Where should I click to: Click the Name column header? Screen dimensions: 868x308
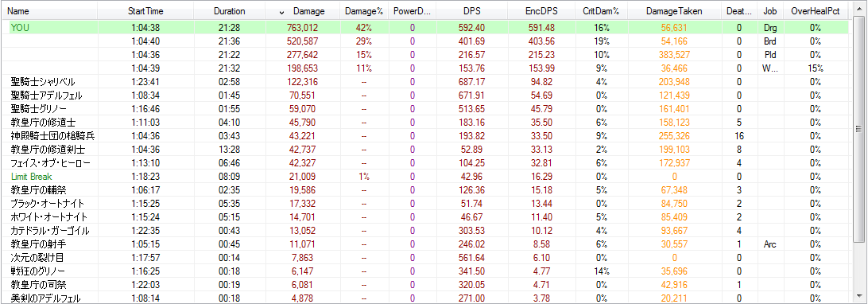pos(50,10)
